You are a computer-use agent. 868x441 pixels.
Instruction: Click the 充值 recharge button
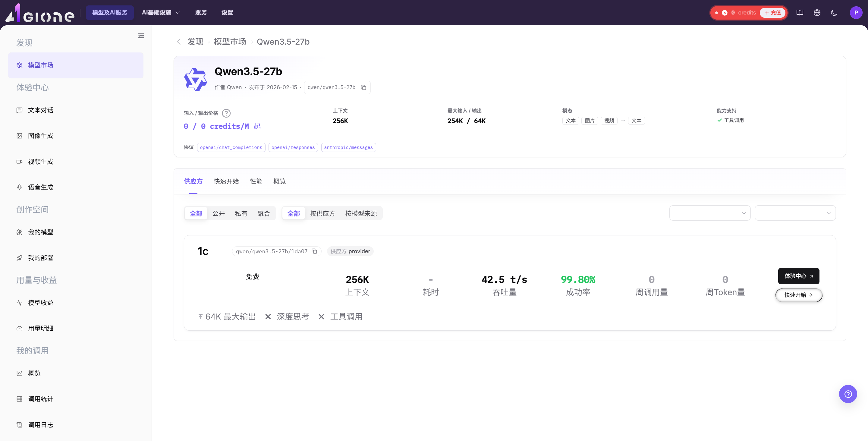pos(773,13)
